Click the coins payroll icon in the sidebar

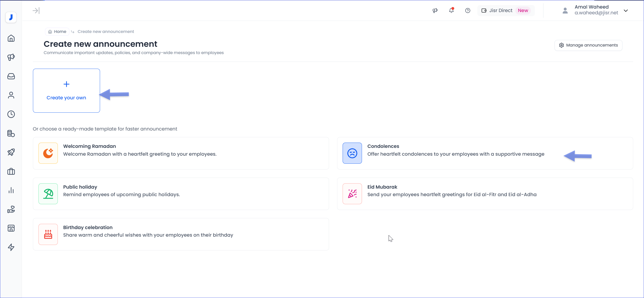[x=11, y=133]
